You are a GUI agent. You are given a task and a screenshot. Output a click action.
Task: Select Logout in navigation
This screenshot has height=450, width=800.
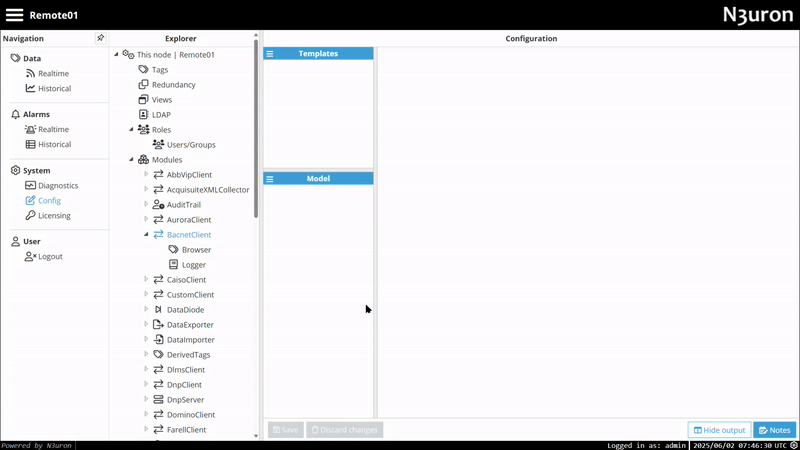click(x=50, y=256)
